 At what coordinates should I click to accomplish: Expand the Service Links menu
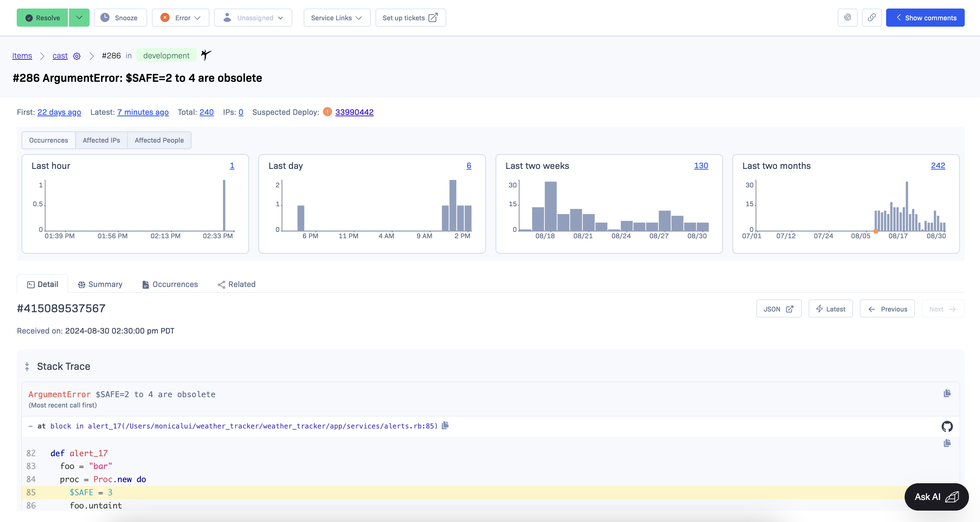click(337, 17)
